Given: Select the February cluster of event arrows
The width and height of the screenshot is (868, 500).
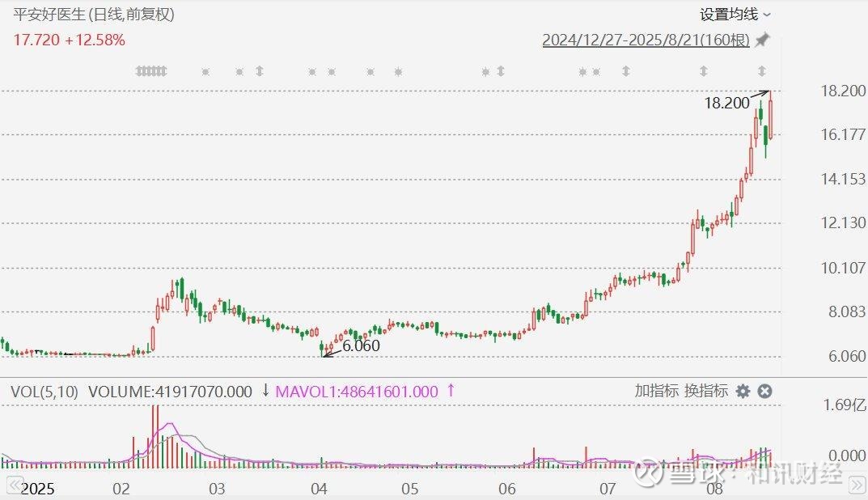Looking at the screenshot, I should click(151, 71).
